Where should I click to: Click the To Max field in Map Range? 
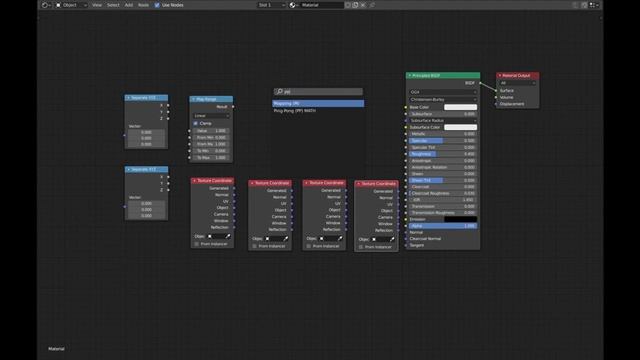[x=211, y=158]
